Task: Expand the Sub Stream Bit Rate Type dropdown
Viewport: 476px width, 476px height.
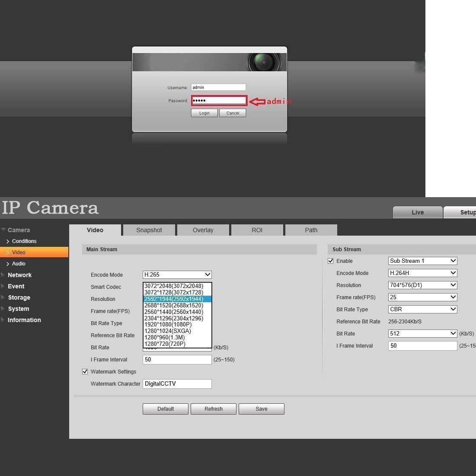Action: (x=422, y=310)
